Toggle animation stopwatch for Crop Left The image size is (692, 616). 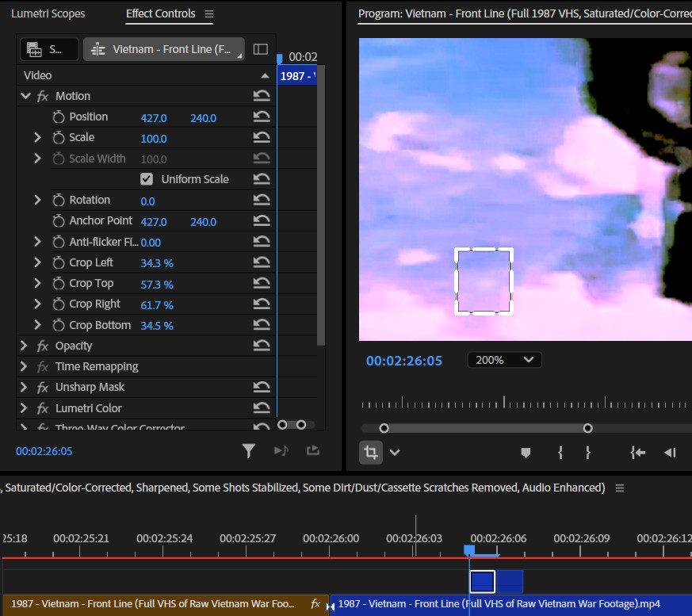pyautogui.click(x=58, y=263)
